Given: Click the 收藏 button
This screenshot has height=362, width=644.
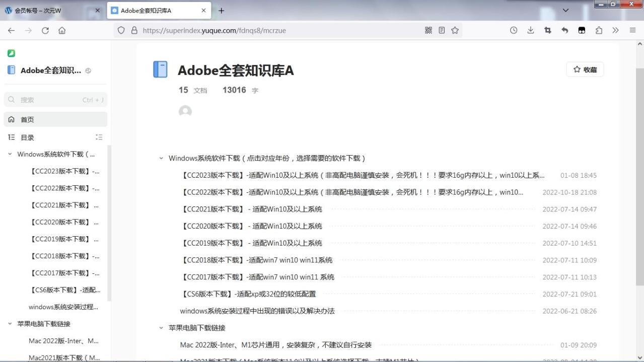Looking at the screenshot, I should coord(585,69).
